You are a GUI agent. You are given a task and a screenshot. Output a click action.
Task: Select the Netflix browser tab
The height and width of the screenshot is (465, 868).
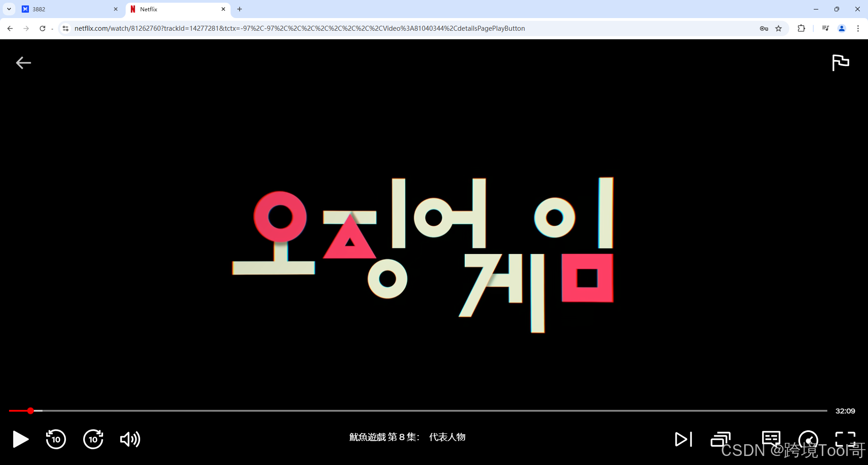click(x=178, y=9)
